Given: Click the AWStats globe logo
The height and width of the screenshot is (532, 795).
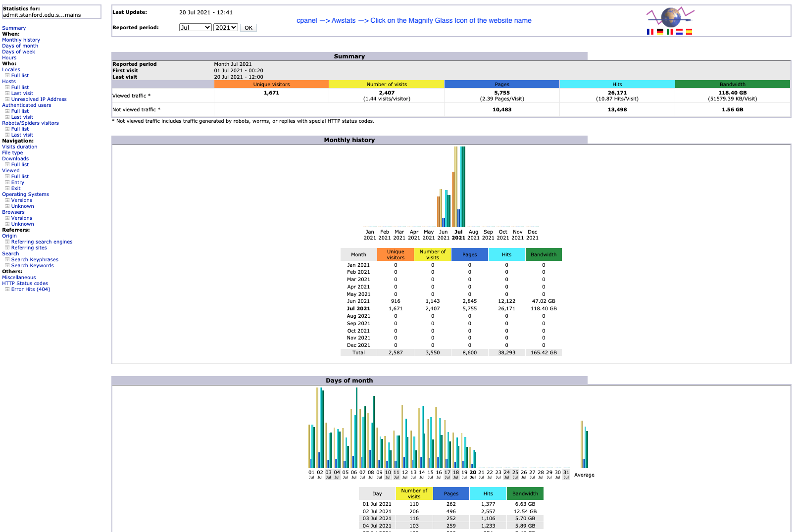Looking at the screenshot, I should (x=670, y=17).
